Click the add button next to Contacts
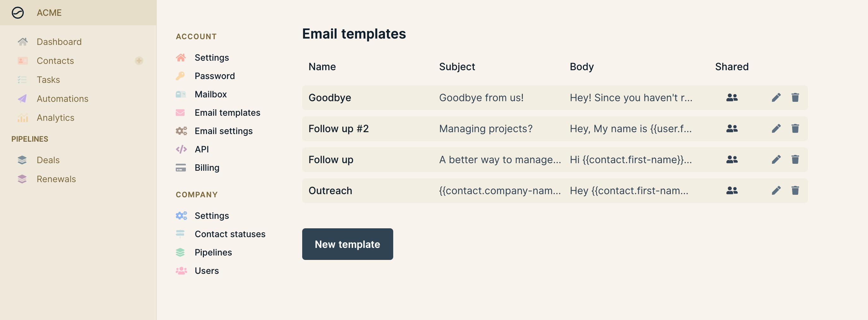 139,61
